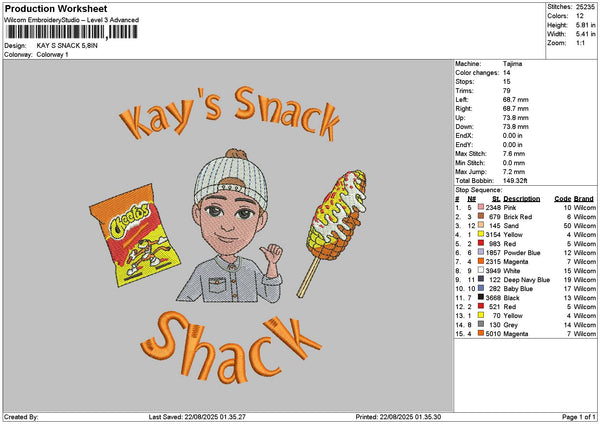Select the Brick Red 679 swatch
Viewport: 600px width, 424px height.
[481, 217]
